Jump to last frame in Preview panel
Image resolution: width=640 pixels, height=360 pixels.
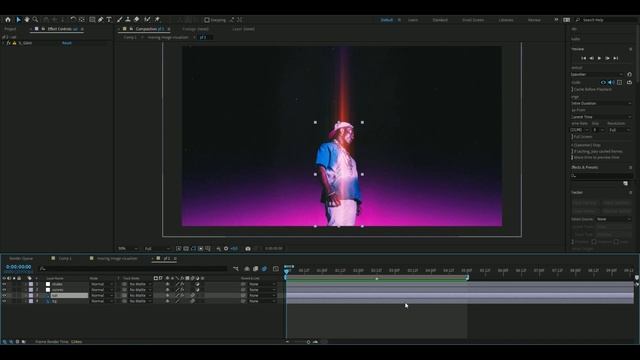(x=616, y=58)
